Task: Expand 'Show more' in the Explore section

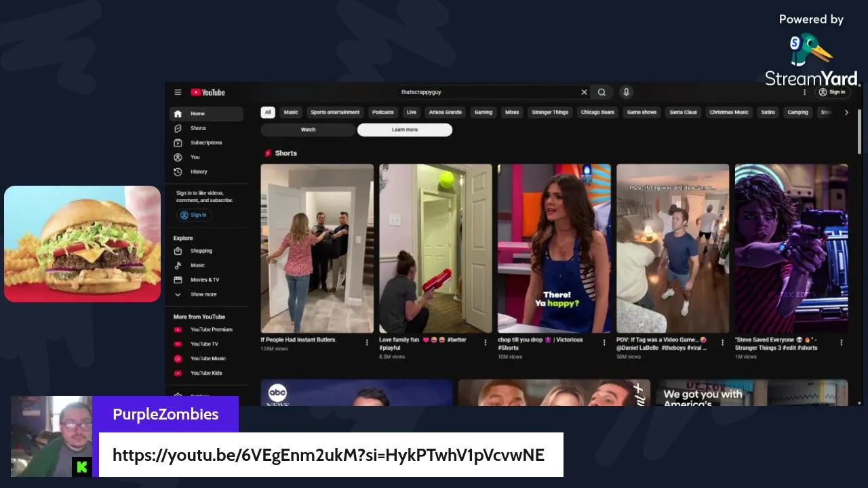Action: click(206, 294)
